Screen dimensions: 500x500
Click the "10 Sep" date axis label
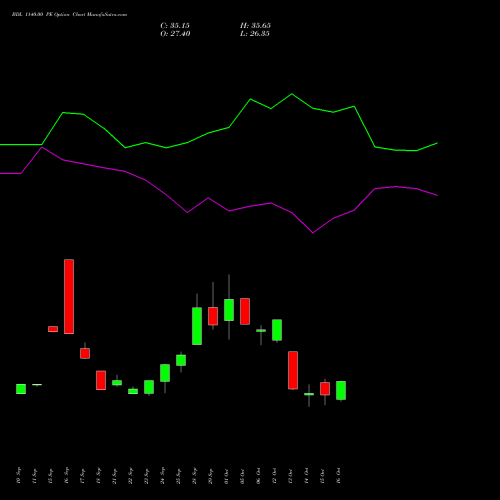pos(18,476)
